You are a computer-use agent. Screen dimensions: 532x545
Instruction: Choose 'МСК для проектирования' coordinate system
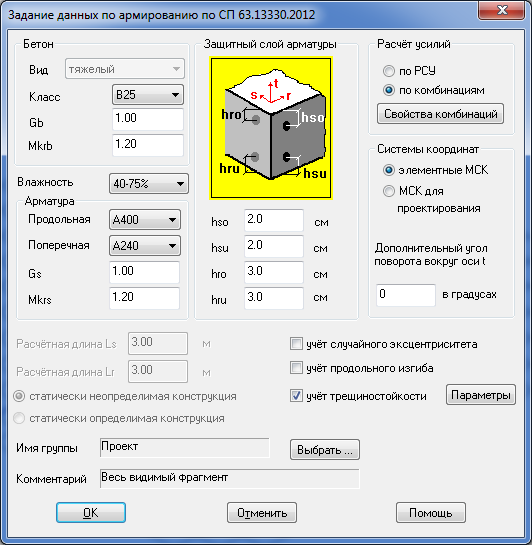(389, 191)
